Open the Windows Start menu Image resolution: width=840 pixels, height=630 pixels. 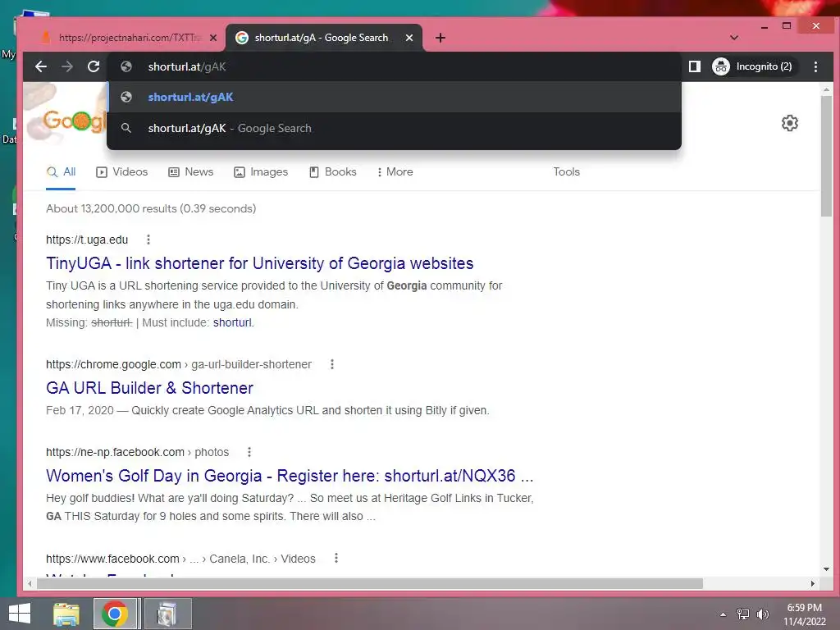click(x=20, y=614)
